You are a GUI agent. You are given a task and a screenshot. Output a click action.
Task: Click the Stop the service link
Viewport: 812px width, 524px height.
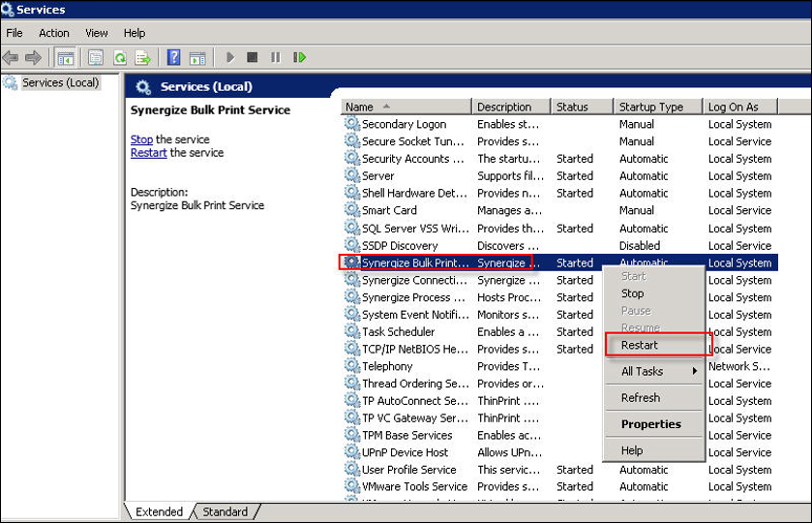point(141,139)
